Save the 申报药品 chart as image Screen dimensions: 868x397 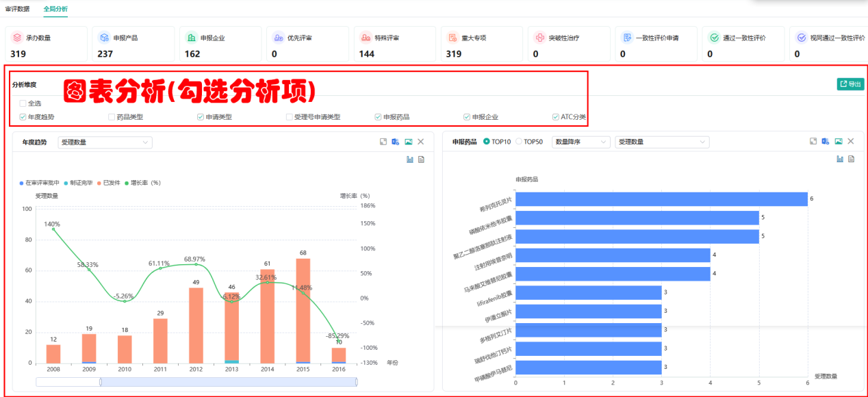839,141
